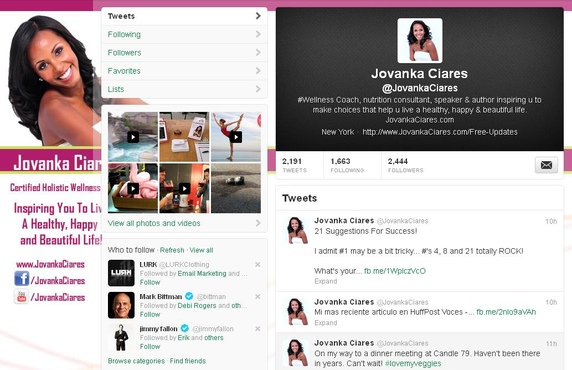View all Who to follow suggestions

click(201, 250)
